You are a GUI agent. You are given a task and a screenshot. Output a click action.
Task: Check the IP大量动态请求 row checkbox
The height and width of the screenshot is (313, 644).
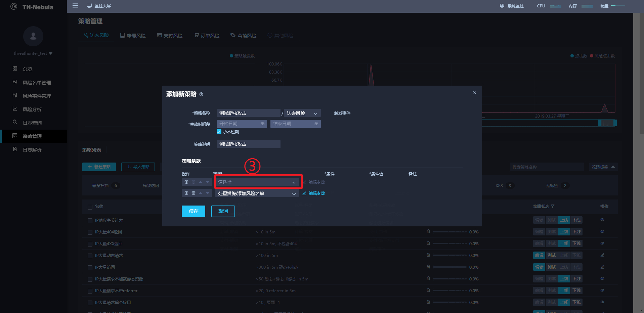(x=90, y=256)
